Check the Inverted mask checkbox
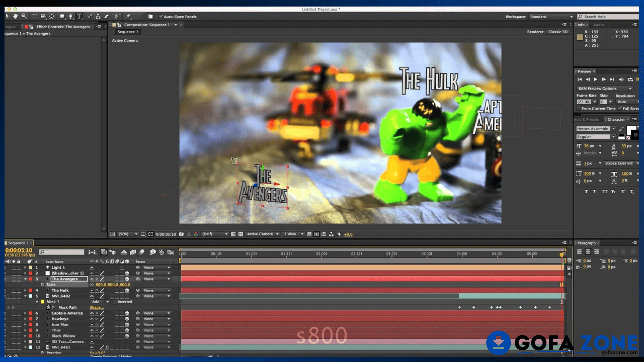Viewport: 644px width, 362px height. click(x=114, y=302)
